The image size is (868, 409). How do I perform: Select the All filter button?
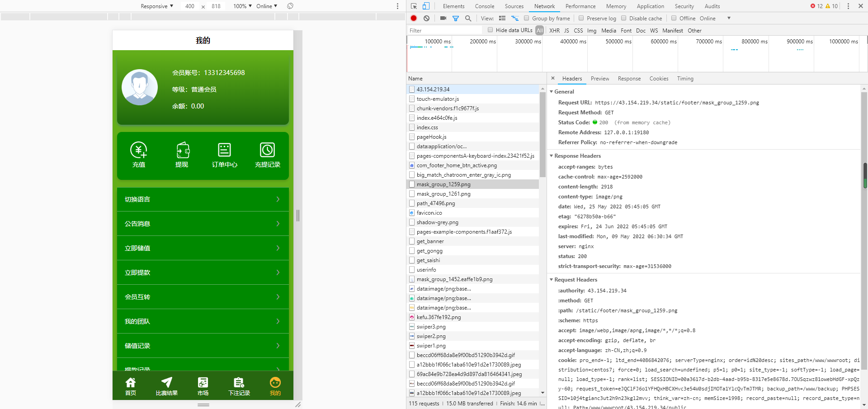click(x=540, y=30)
